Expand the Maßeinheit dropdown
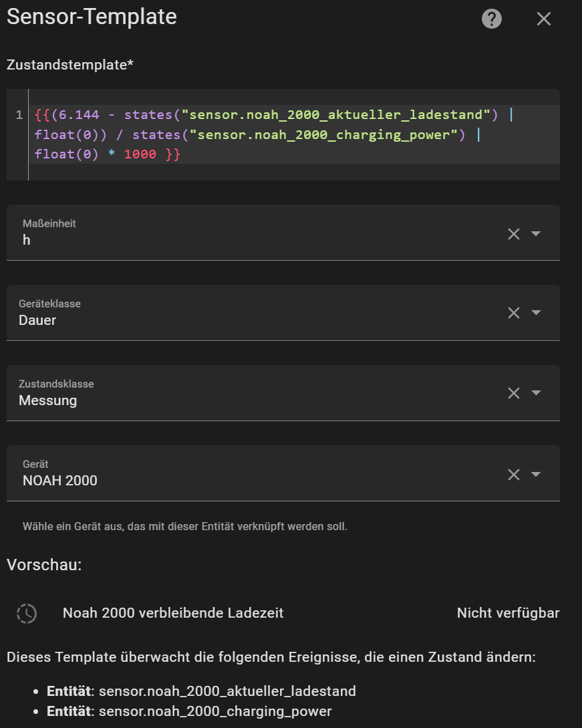 pyautogui.click(x=536, y=233)
